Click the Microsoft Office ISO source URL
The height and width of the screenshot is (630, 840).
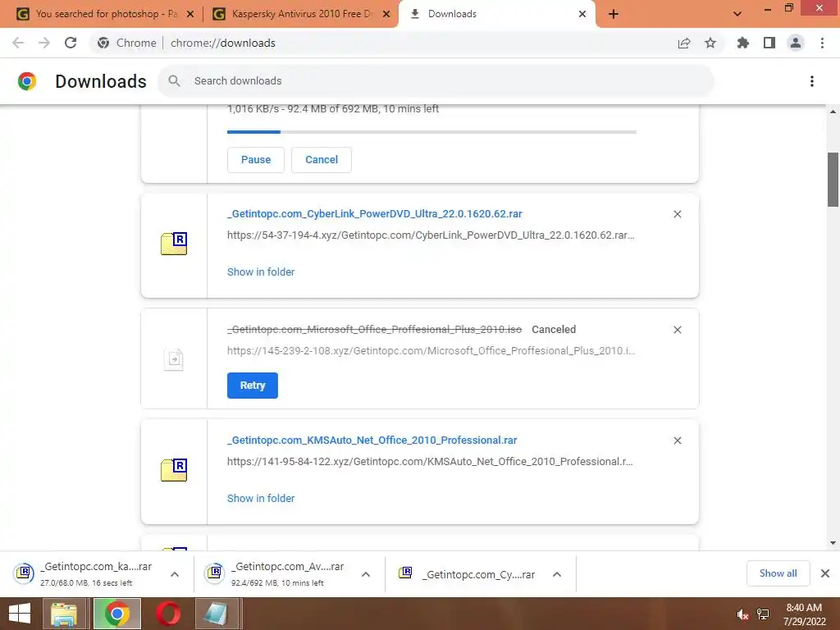pyautogui.click(x=431, y=351)
